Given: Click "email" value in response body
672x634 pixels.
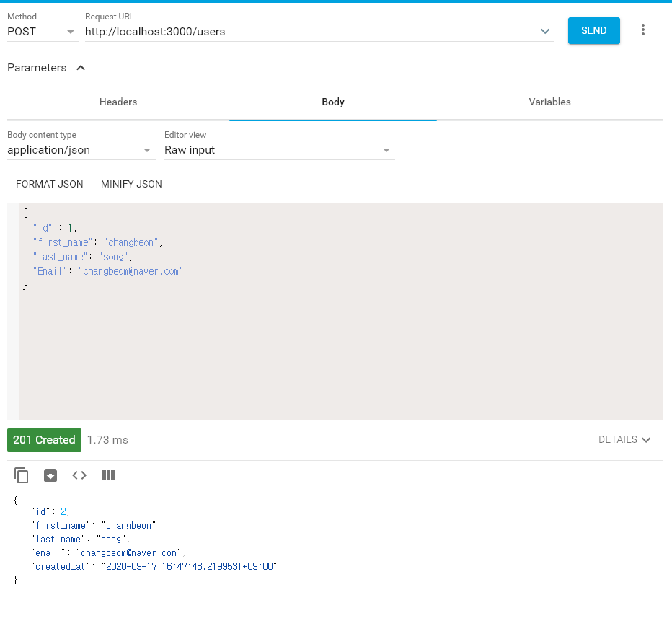Looking at the screenshot, I should coord(131,553).
